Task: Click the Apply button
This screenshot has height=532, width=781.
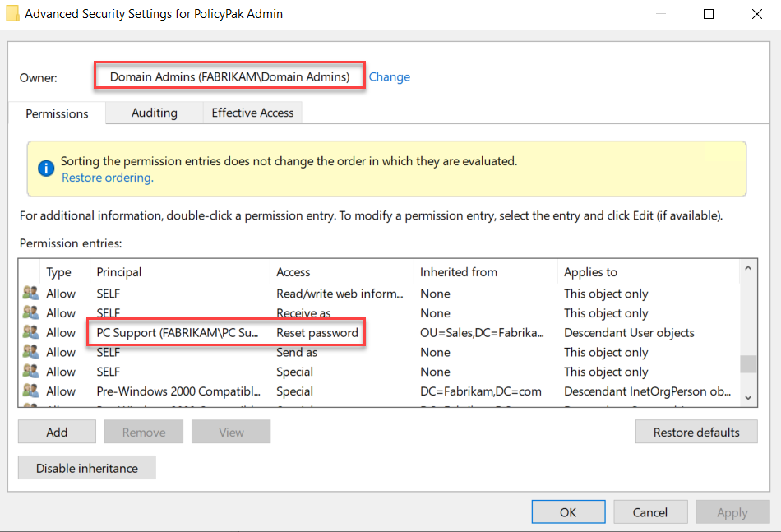Action: 732,512
